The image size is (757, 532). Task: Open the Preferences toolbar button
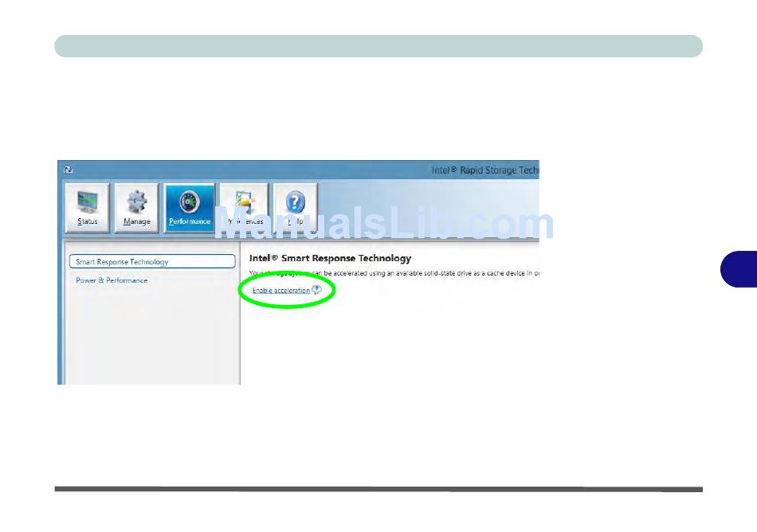click(x=244, y=208)
